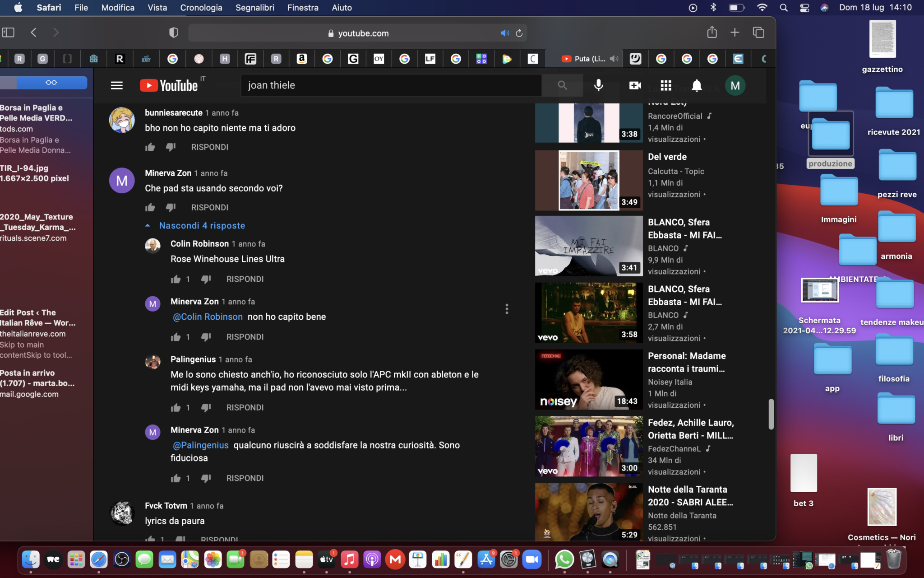
Task: Follow the @Palingenius mention link
Action: click(201, 445)
